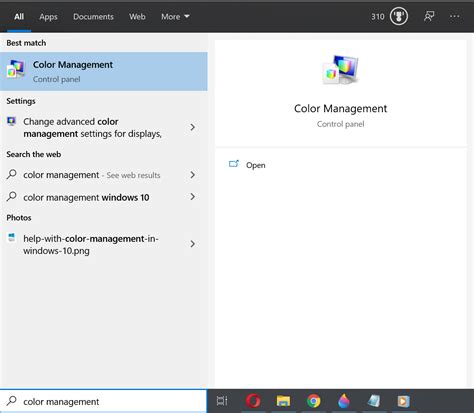Click the media player taskbar icon
The height and width of the screenshot is (413, 474).
click(403, 401)
